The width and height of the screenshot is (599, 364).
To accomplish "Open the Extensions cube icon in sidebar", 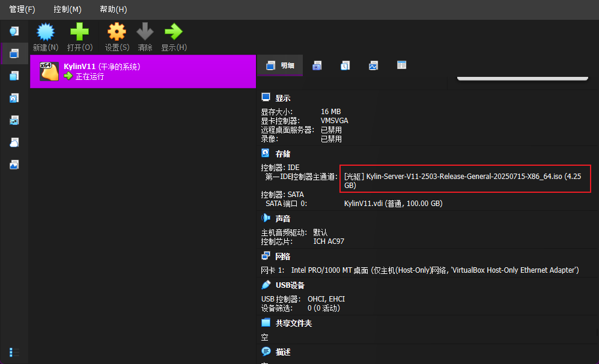I will pos(14,76).
